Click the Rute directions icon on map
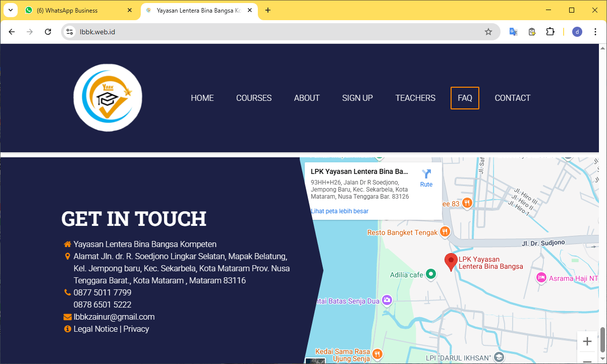This screenshot has width=607, height=364. (426, 174)
